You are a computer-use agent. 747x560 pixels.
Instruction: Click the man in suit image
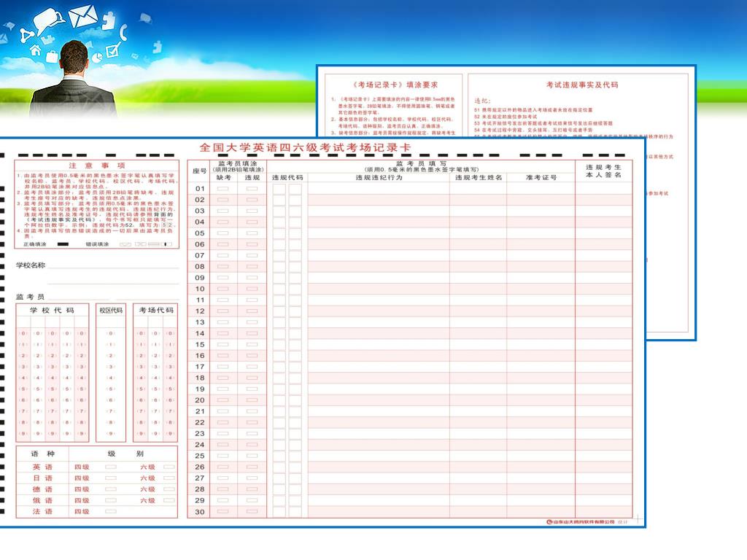point(73,79)
